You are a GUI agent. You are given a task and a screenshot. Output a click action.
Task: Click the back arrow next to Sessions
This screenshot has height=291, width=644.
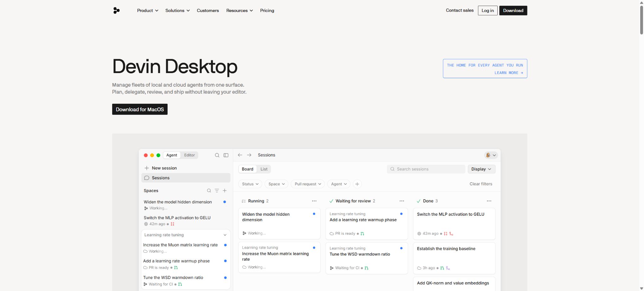coord(240,155)
